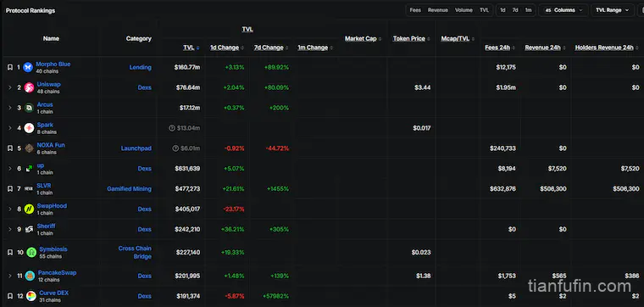Screen dimensions: 644x307
Task: Click the Sheriff logo icon
Action: pyautogui.click(x=29, y=229)
